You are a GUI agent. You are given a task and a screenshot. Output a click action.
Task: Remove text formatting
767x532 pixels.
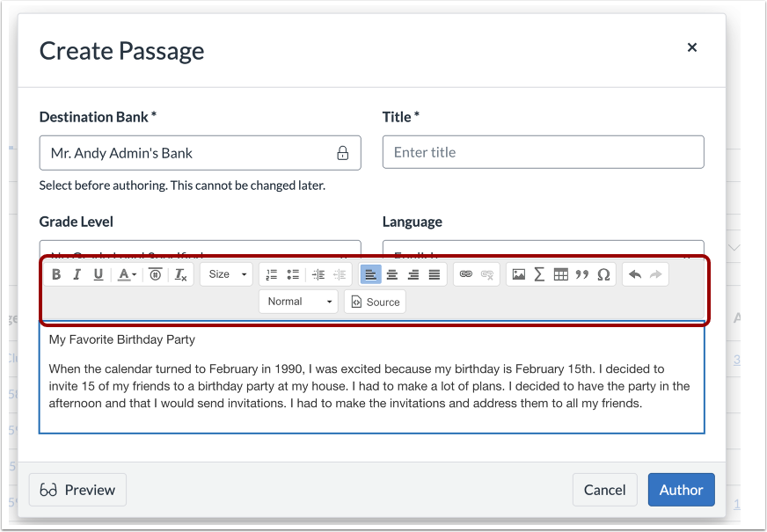[x=179, y=273]
